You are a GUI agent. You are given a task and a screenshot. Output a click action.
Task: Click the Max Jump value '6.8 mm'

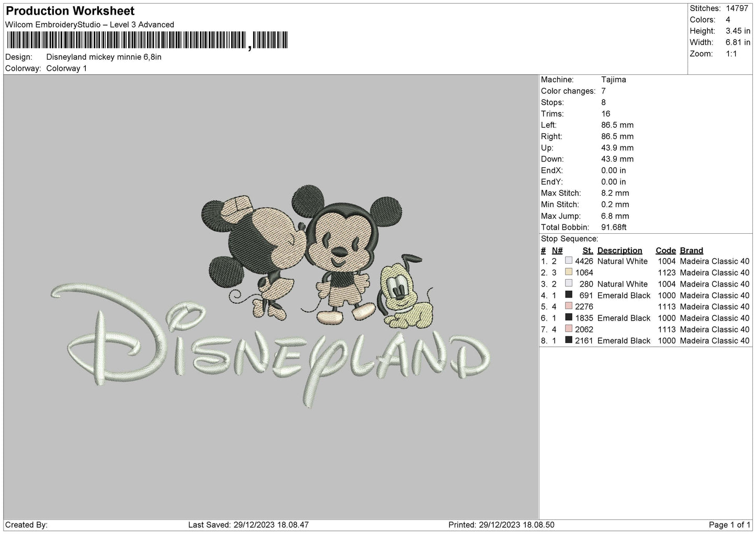615,216
